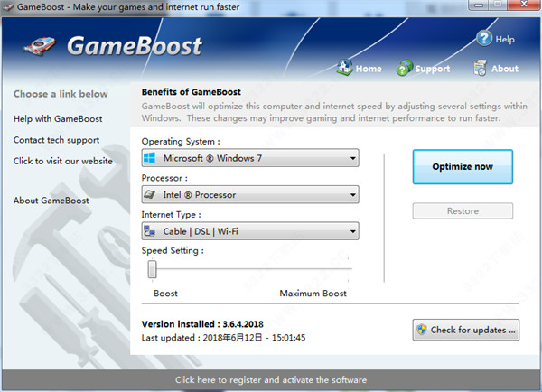This screenshot has height=392, width=542.
Task: Follow the Click to visit our website link
Action: (x=62, y=161)
